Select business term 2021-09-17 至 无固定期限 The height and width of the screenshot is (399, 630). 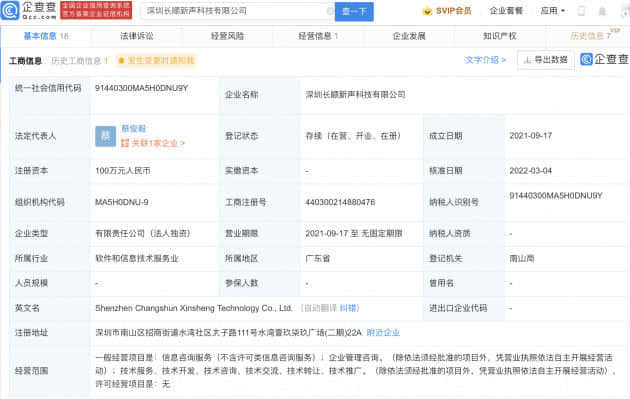pyautogui.click(x=354, y=233)
